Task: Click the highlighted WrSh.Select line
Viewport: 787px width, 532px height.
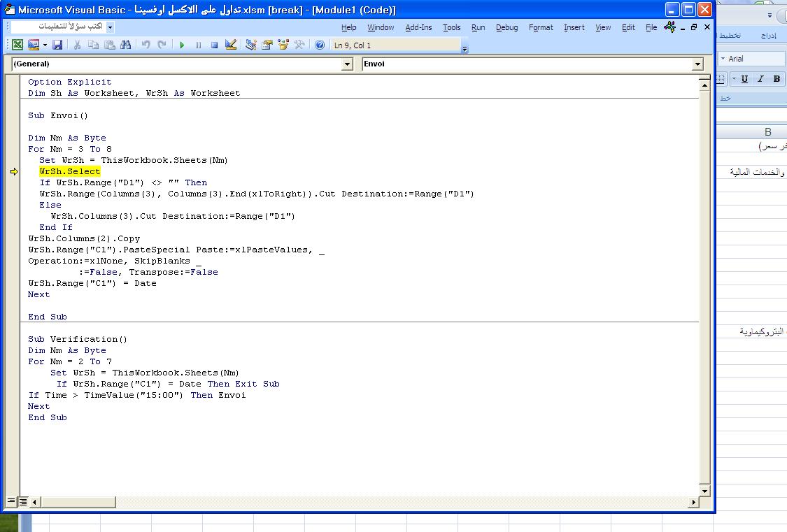Action: coord(70,171)
